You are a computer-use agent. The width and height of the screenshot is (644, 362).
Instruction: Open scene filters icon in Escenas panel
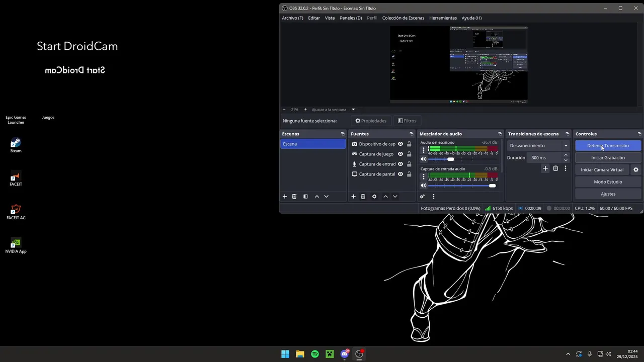[x=305, y=197]
